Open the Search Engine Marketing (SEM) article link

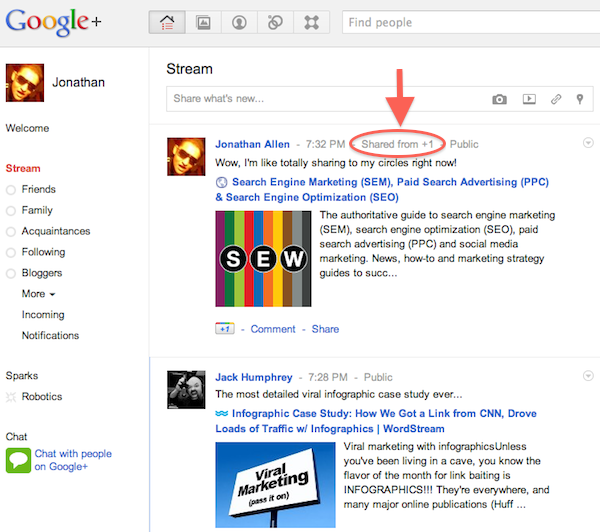click(x=382, y=190)
